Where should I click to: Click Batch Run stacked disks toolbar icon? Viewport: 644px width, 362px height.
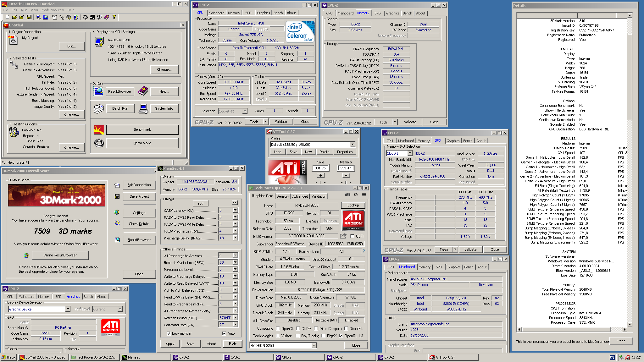100,17
